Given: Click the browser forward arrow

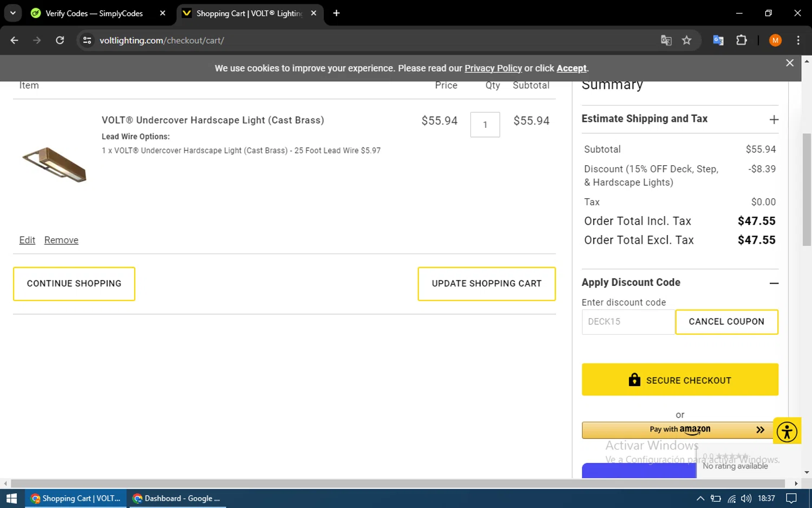Looking at the screenshot, I should (x=37, y=40).
